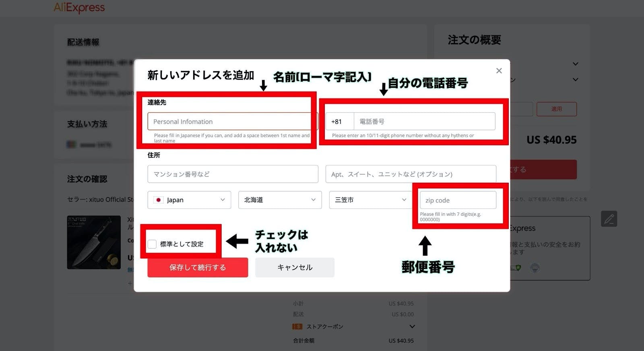Expand the first order summary chevron

[575, 64]
